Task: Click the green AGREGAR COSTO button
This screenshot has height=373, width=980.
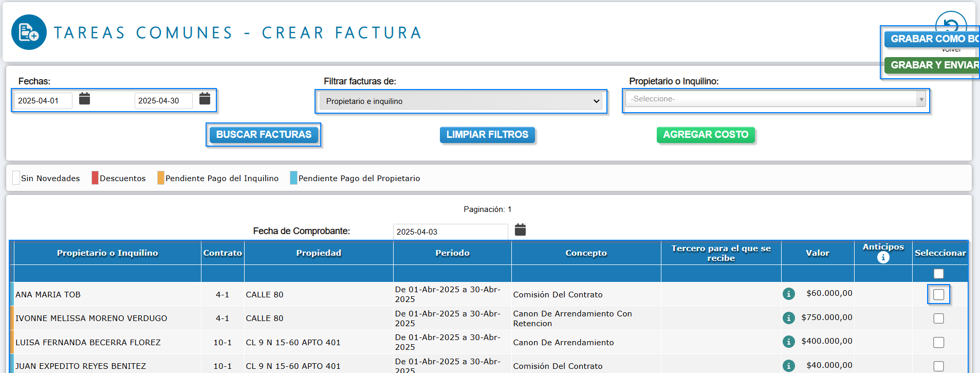Action: click(705, 135)
